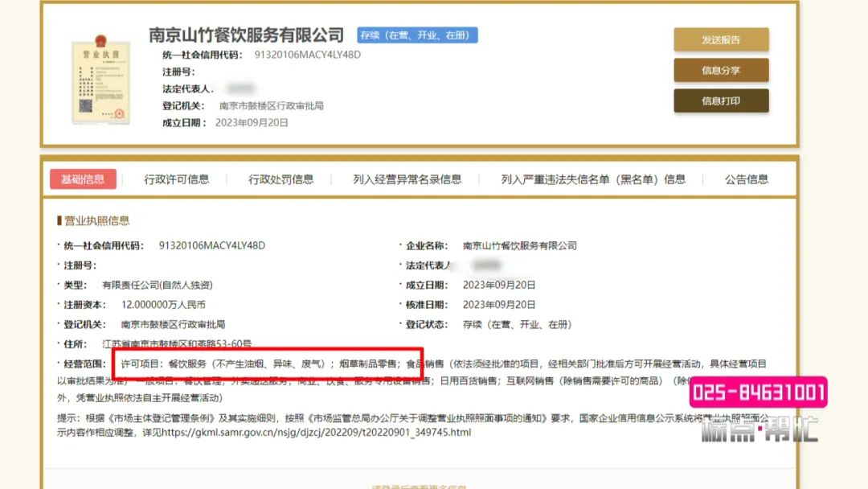Click the 核准日期 value 2023年09月20日
Image resolution: width=868 pixels, height=489 pixels.
pos(499,305)
